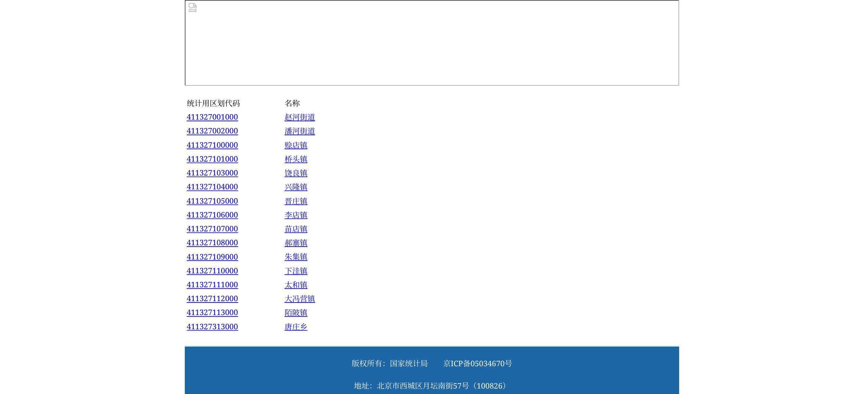
Task: Click the 潘河街道 link
Action: coord(299,131)
